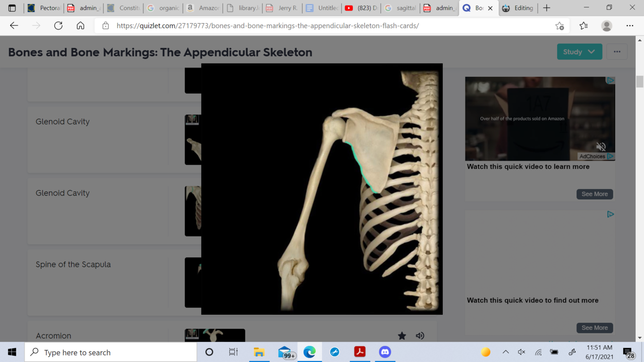The height and width of the screenshot is (362, 644).
Task: View site info lock icon
Action: tap(105, 26)
